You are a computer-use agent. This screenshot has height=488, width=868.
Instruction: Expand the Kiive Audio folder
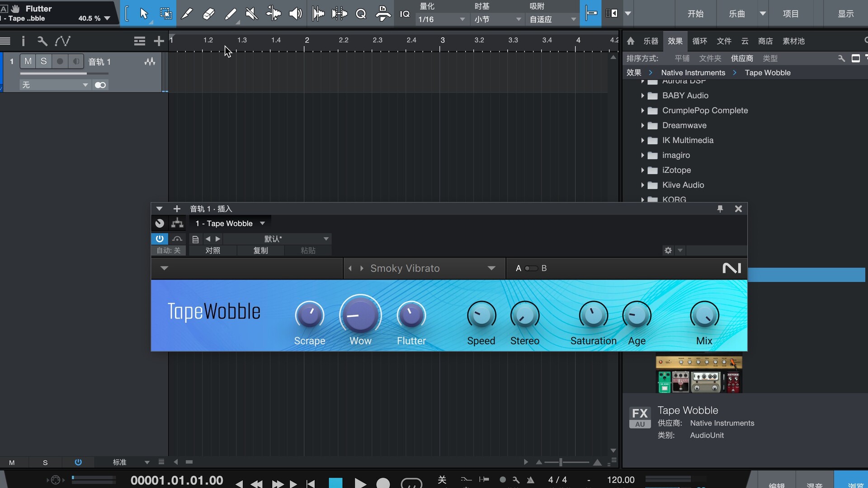coord(642,185)
